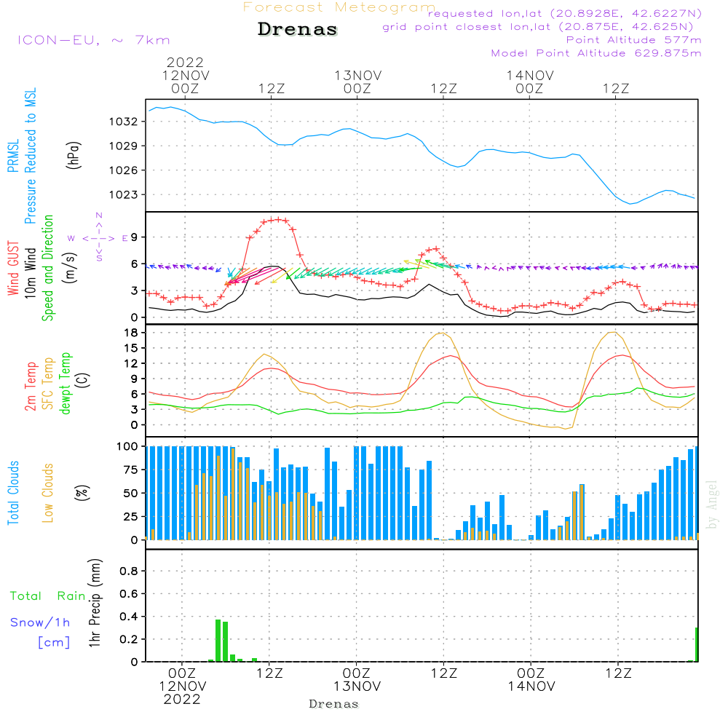Click the by Angel watermark text
The height and width of the screenshot is (728, 728).
tap(712, 505)
